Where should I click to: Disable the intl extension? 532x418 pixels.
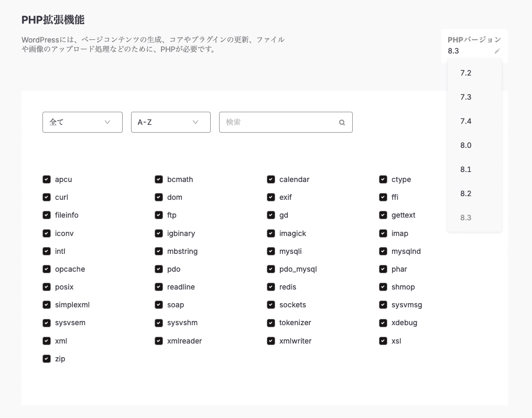coord(47,251)
